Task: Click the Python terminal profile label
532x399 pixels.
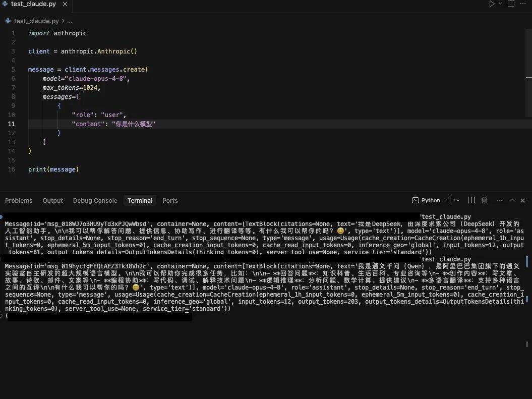Action: 431,200
